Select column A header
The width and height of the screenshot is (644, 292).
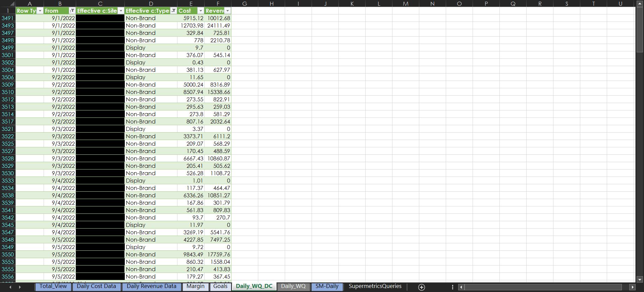click(x=30, y=4)
